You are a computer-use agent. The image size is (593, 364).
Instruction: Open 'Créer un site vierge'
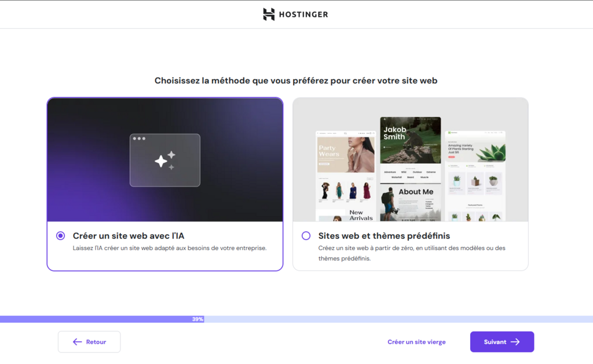[x=416, y=341]
